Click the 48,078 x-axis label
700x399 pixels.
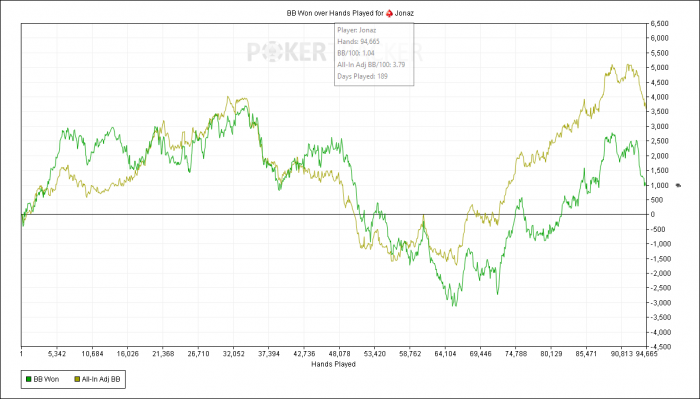coord(339,354)
